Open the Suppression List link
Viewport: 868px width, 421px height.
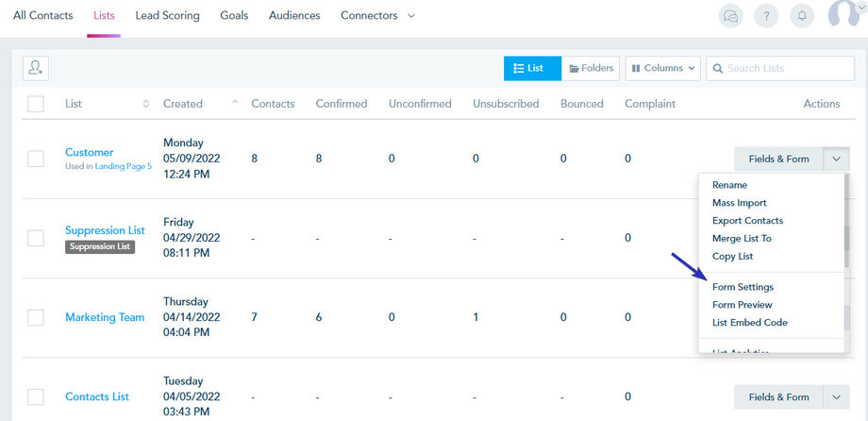105,230
